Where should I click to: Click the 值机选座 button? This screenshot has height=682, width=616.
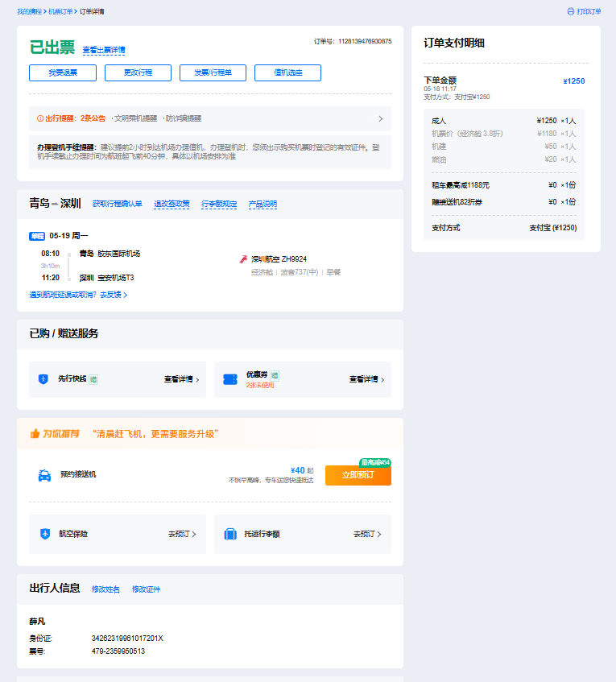287,73
